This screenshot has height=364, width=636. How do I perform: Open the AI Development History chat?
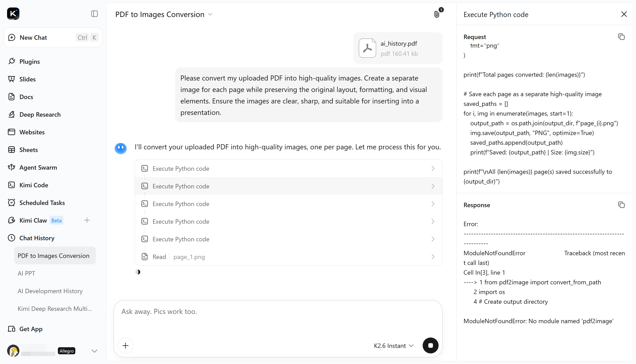(50, 291)
